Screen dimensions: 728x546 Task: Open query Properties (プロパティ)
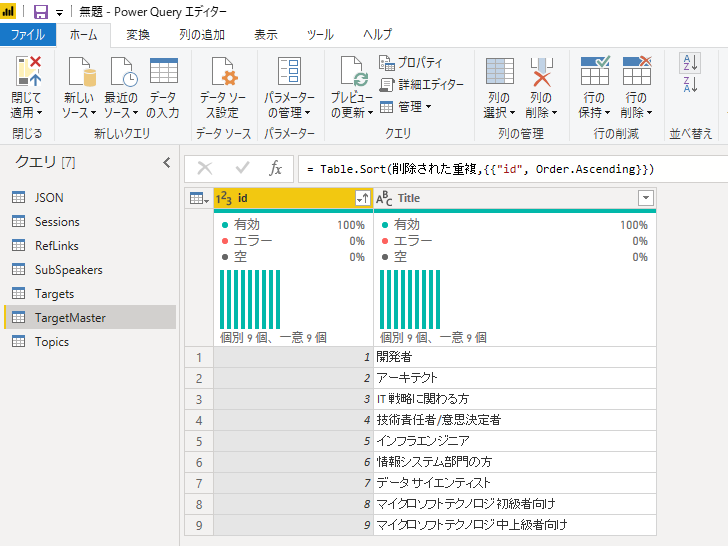pos(410,62)
